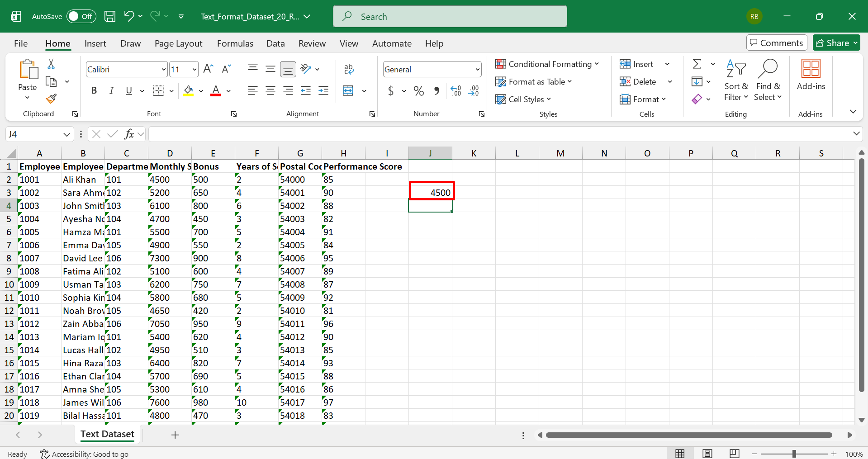Click Format button in Cells group
This screenshot has height=459, width=868.
click(x=643, y=99)
